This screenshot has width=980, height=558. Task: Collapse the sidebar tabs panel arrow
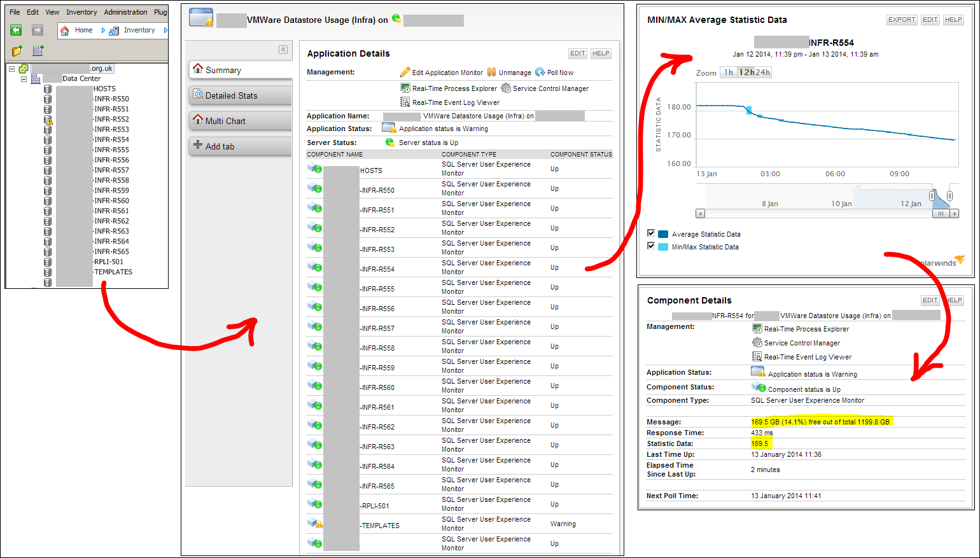point(283,50)
